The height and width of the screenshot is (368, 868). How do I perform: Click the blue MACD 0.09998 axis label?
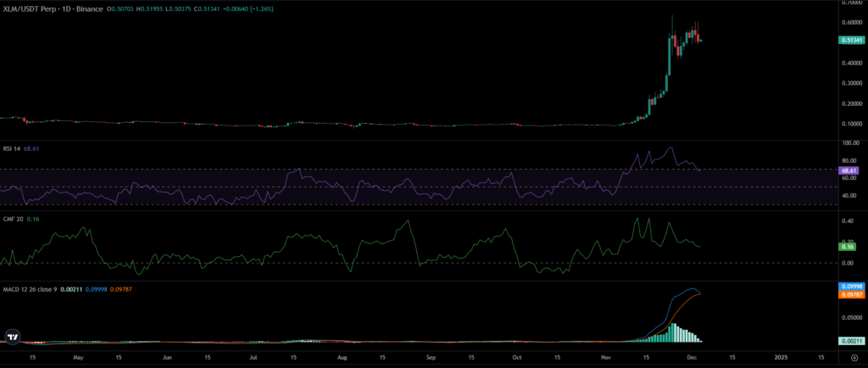pos(853,287)
